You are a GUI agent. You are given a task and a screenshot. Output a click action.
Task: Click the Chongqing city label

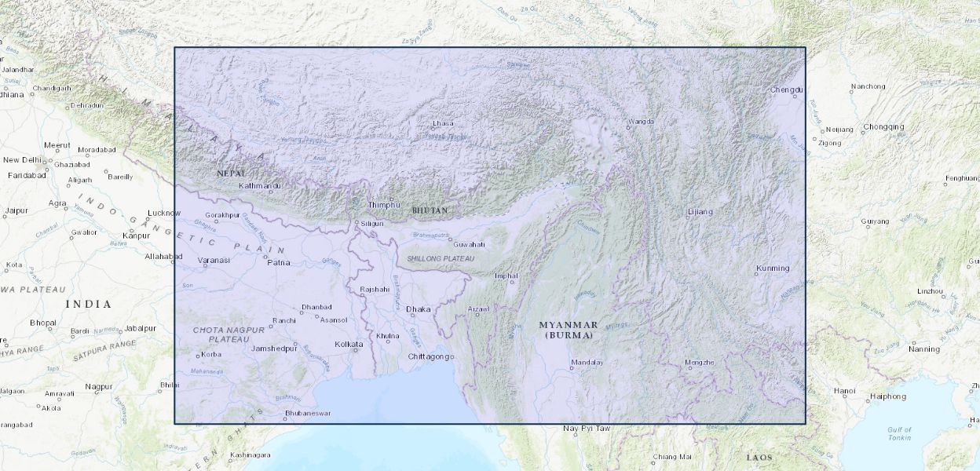(x=883, y=126)
